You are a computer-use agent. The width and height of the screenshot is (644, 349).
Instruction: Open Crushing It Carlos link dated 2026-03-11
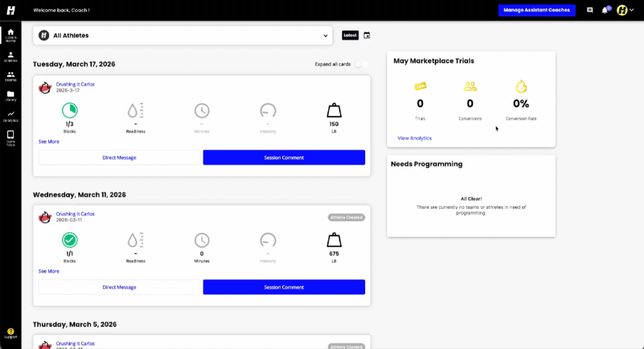75,214
